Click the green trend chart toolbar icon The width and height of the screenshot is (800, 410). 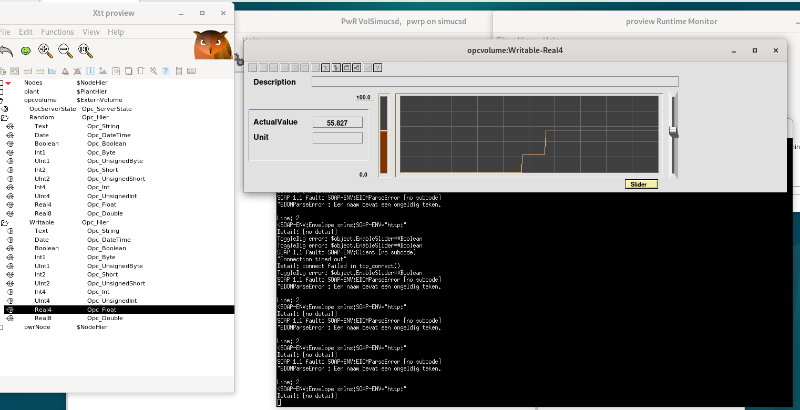[39, 71]
